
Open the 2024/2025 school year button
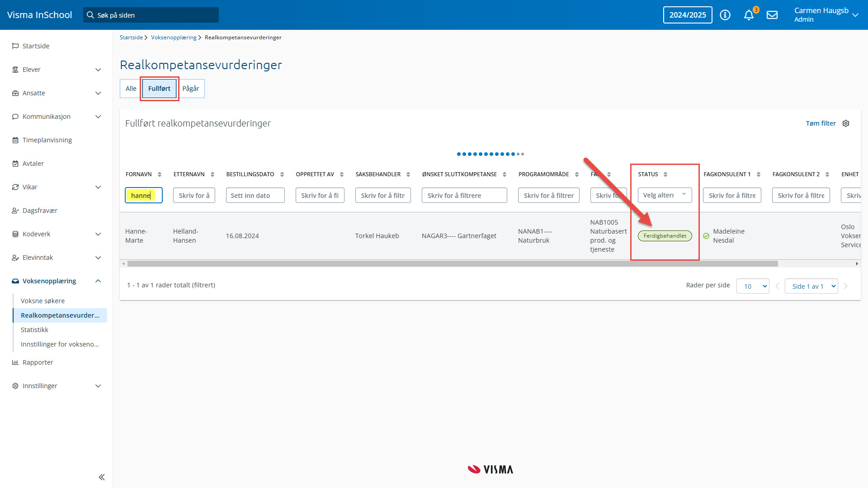pyautogui.click(x=688, y=15)
